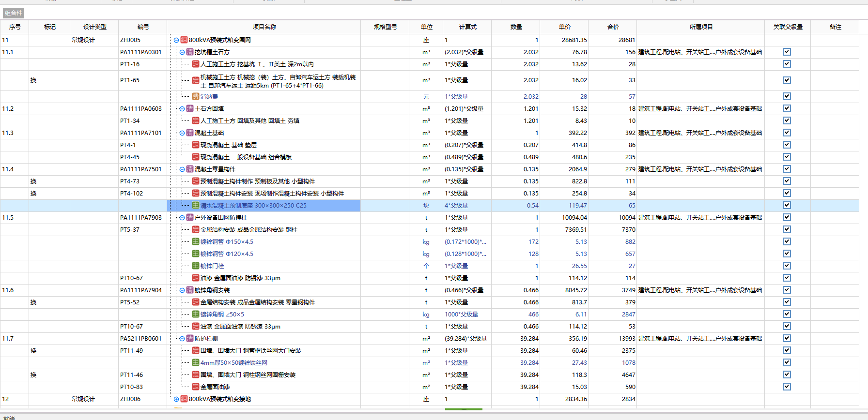Click the 计算式 column header
Screen dimensions: 868x420
coord(467,27)
